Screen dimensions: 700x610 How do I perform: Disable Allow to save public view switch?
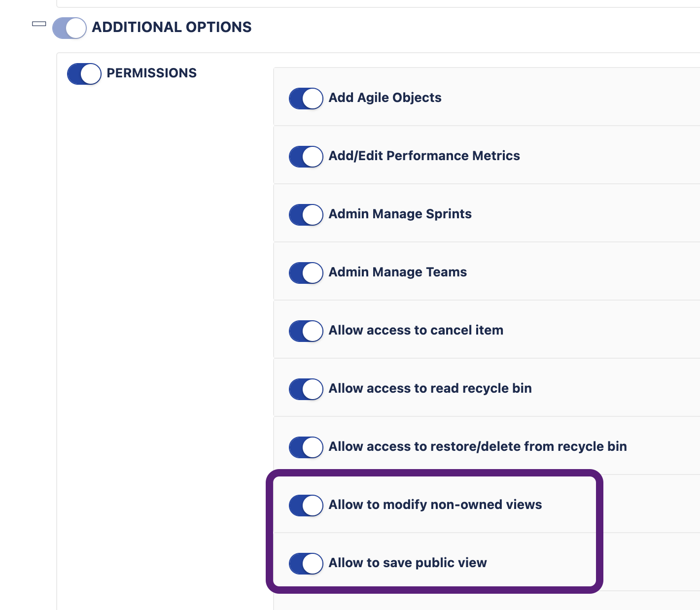[x=306, y=564]
